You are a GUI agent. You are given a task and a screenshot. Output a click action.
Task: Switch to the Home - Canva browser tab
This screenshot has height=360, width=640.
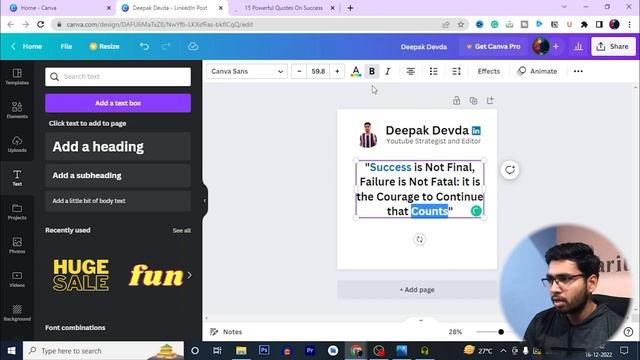click(59, 8)
